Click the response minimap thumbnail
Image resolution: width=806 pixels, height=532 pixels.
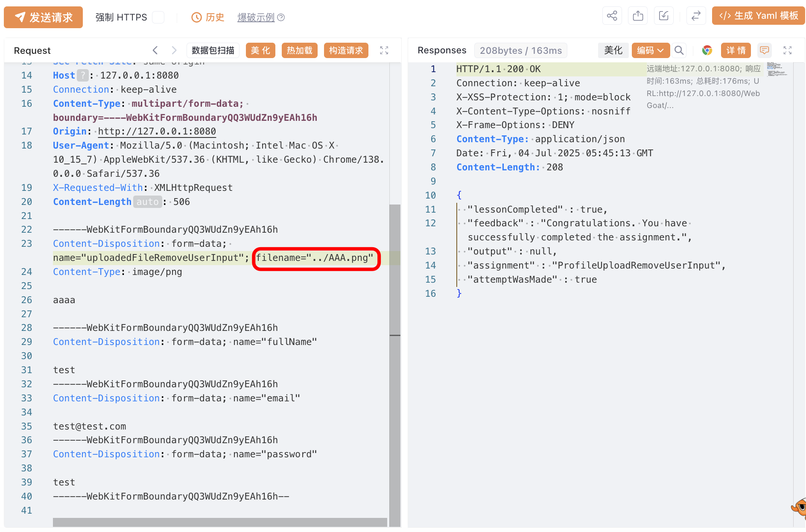click(777, 70)
